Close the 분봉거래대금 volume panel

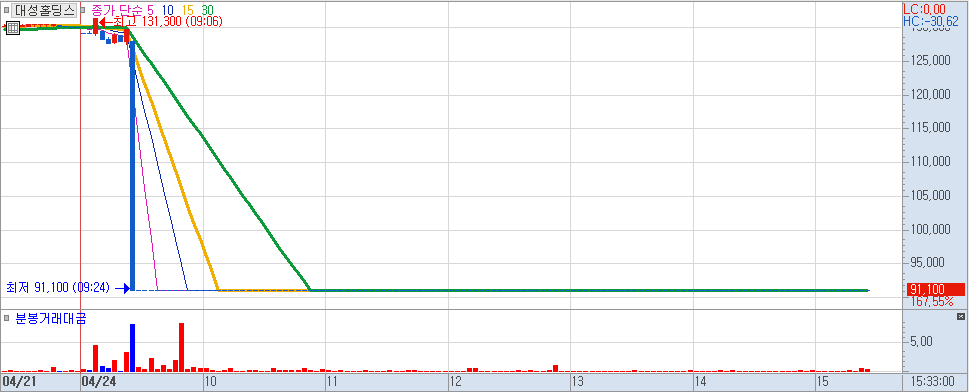(x=960, y=317)
